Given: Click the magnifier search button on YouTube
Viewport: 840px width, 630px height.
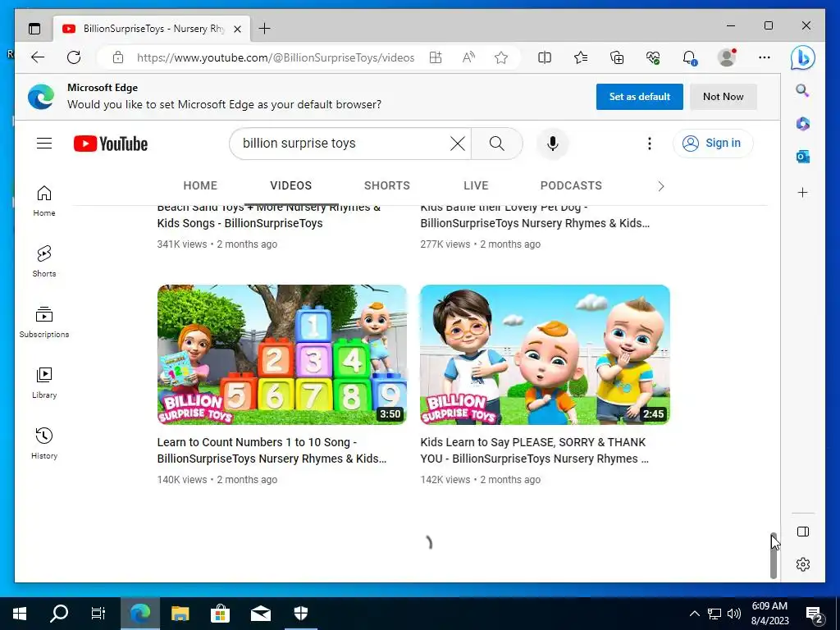Looking at the screenshot, I should pos(496,143).
